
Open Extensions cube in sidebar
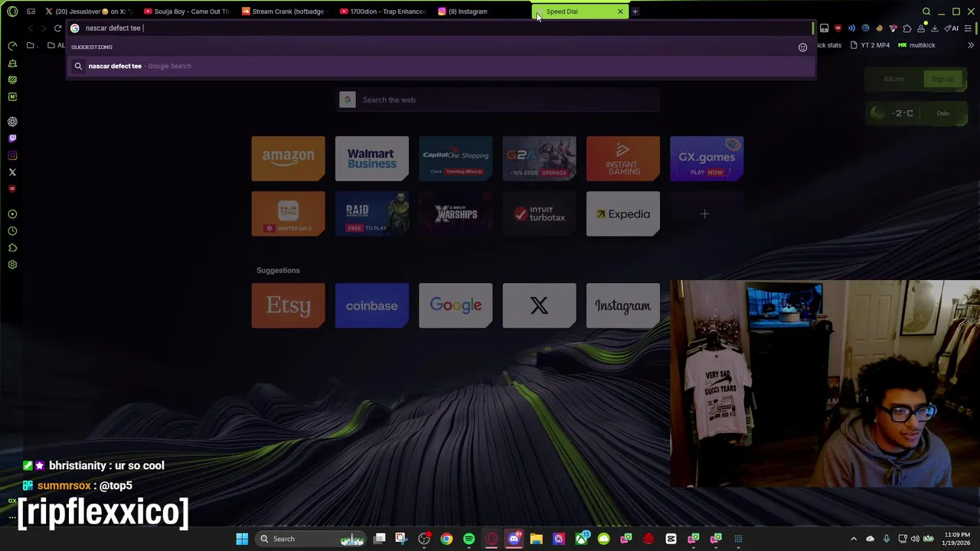pos(12,248)
